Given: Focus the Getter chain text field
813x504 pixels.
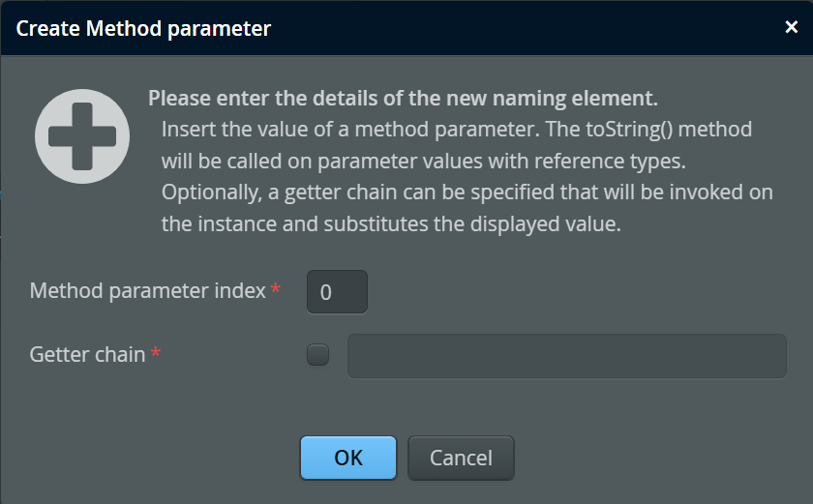Looking at the screenshot, I should pyautogui.click(x=566, y=355).
